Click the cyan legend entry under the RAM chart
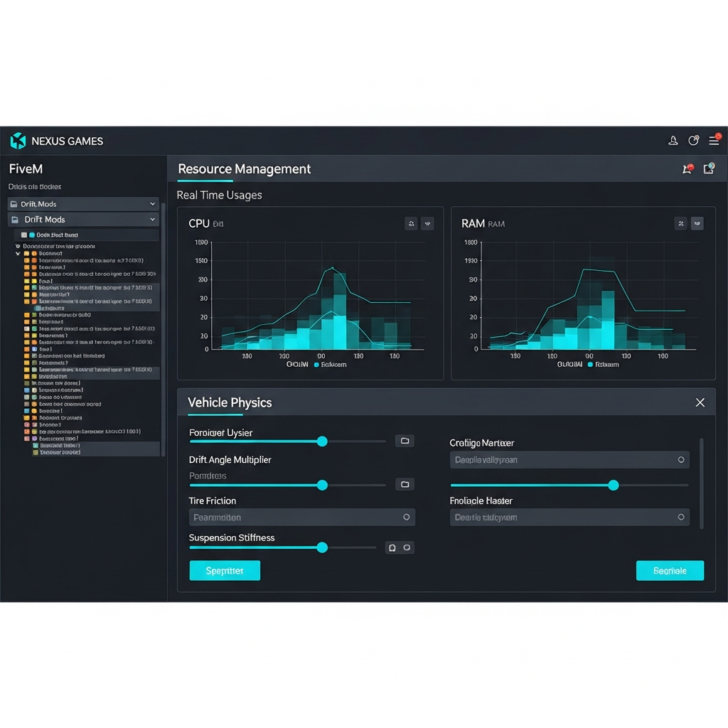The image size is (728, 728). (603, 365)
